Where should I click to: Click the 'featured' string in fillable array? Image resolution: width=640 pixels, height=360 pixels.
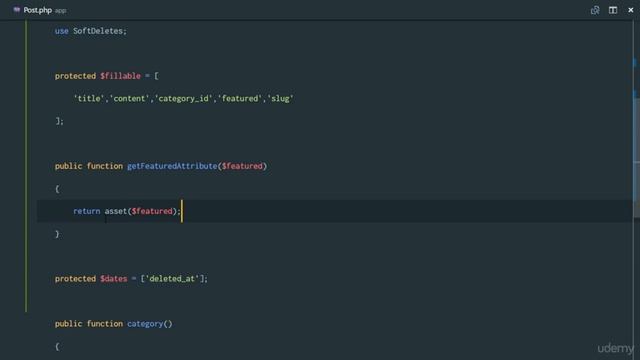point(240,98)
